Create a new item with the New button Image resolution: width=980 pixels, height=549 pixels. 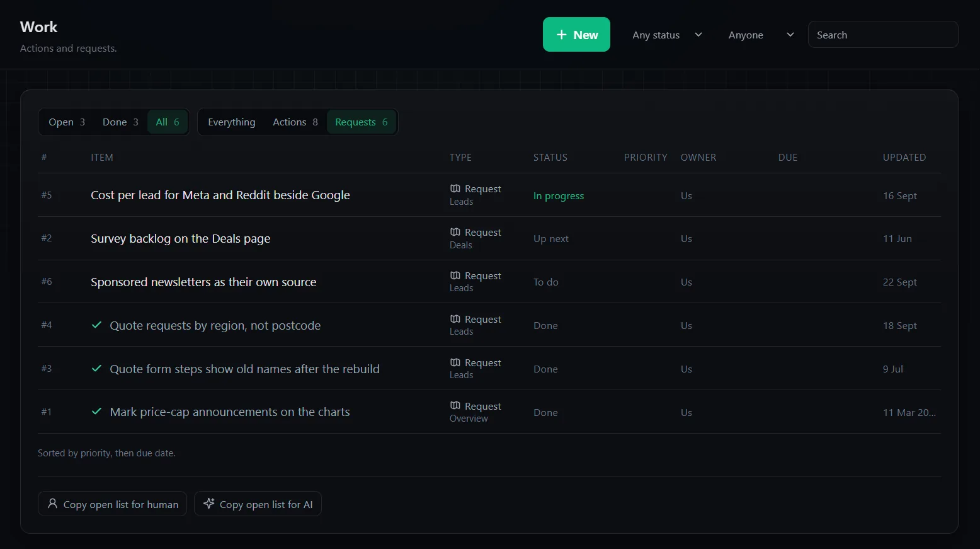coord(576,35)
